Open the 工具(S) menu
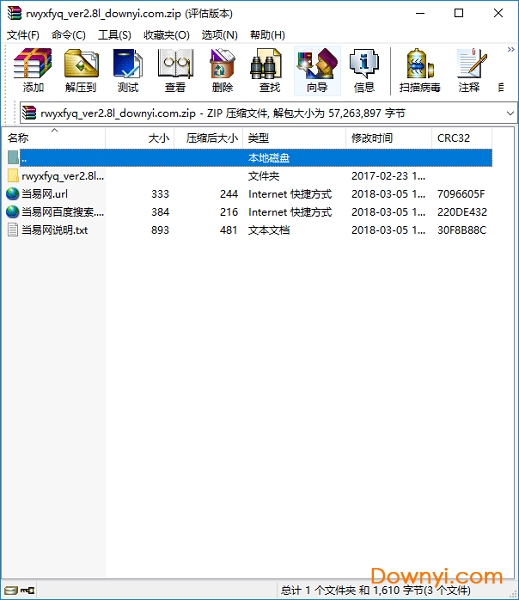The image size is (519, 600). click(114, 35)
